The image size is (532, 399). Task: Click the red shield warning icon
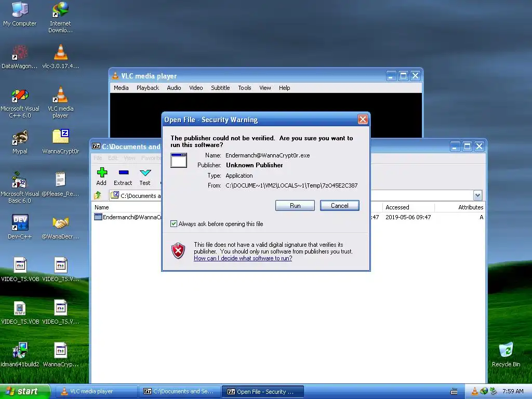[178, 251]
